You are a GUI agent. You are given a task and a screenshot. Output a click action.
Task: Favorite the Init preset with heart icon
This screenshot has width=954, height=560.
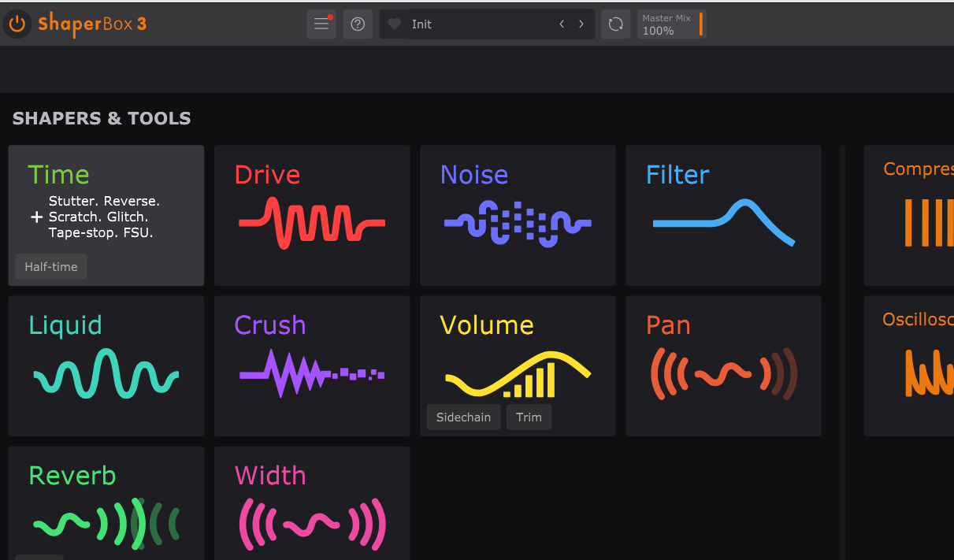pyautogui.click(x=395, y=24)
